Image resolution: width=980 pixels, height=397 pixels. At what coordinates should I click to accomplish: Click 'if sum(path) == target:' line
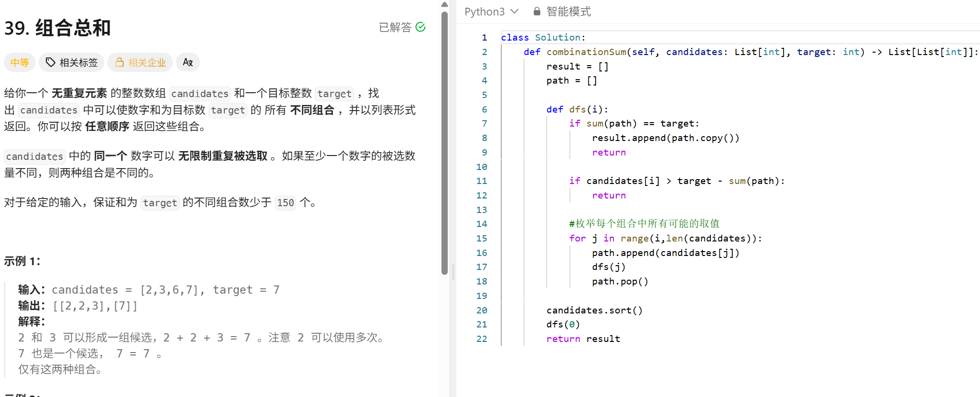634,123
